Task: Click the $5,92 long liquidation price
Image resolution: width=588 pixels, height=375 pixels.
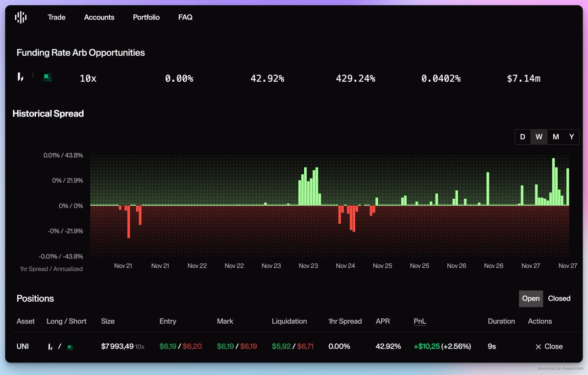Action: (281, 346)
